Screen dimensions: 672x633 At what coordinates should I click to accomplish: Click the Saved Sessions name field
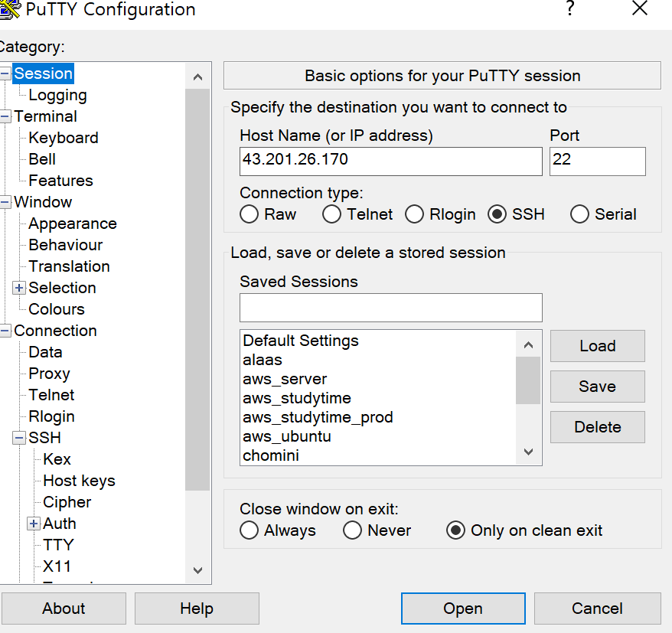pos(391,308)
